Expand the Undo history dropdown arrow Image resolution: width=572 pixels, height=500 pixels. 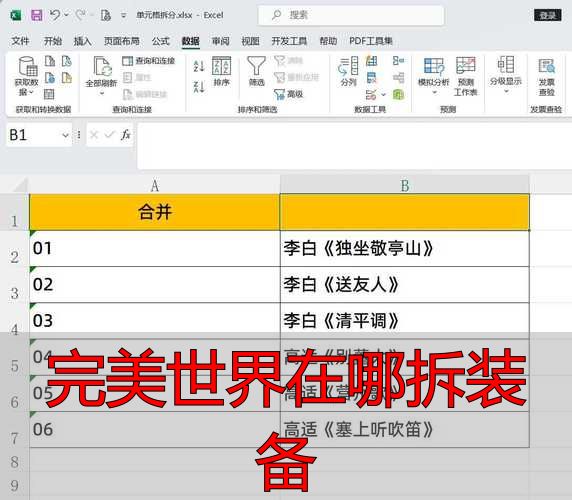click(66, 15)
